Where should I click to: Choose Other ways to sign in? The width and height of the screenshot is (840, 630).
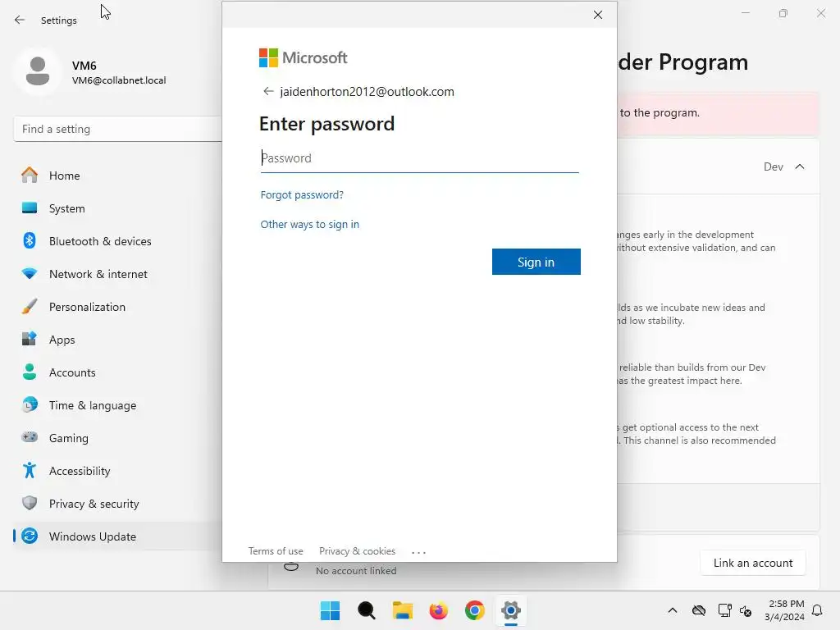tap(309, 225)
